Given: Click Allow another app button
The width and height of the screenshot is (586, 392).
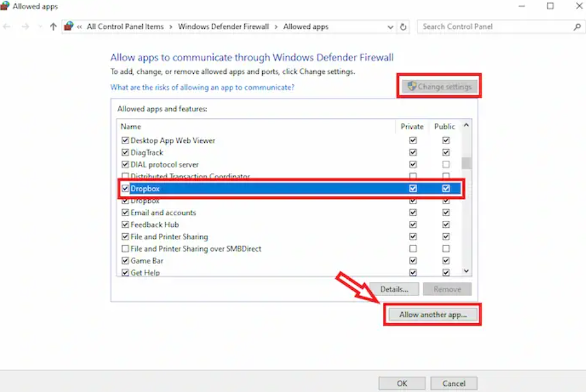Looking at the screenshot, I should coord(433,314).
